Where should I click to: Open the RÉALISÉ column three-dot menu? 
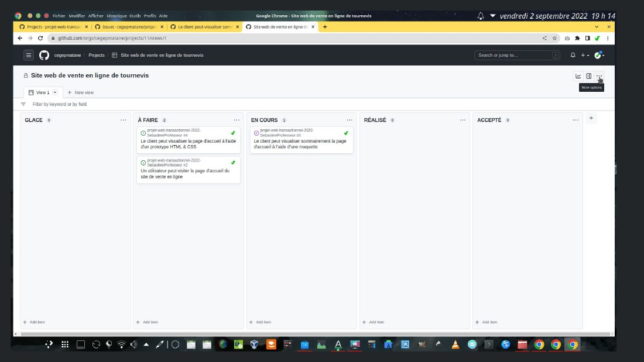tap(463, 120)
